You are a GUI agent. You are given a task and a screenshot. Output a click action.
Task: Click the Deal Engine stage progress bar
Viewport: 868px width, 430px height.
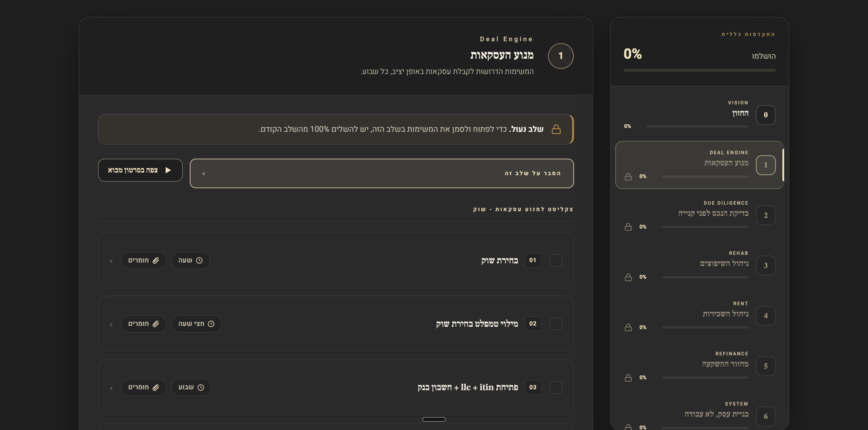point(705,176)
